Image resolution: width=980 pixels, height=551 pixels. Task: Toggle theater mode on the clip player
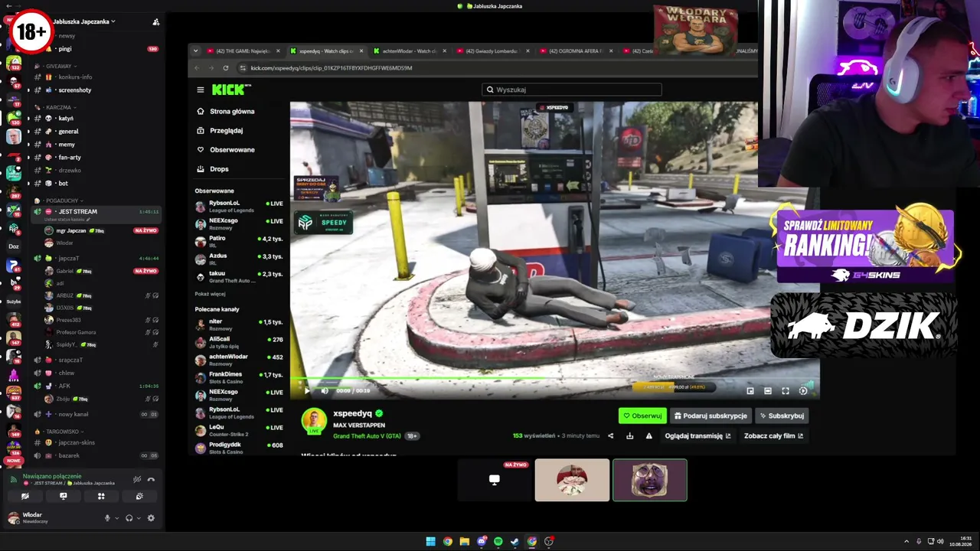coord(768,391)
